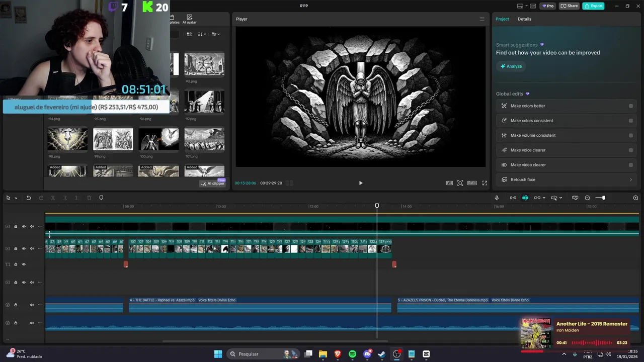Enable Make colors better toggle
Screen dimensions: 644x362
(631, 106)
